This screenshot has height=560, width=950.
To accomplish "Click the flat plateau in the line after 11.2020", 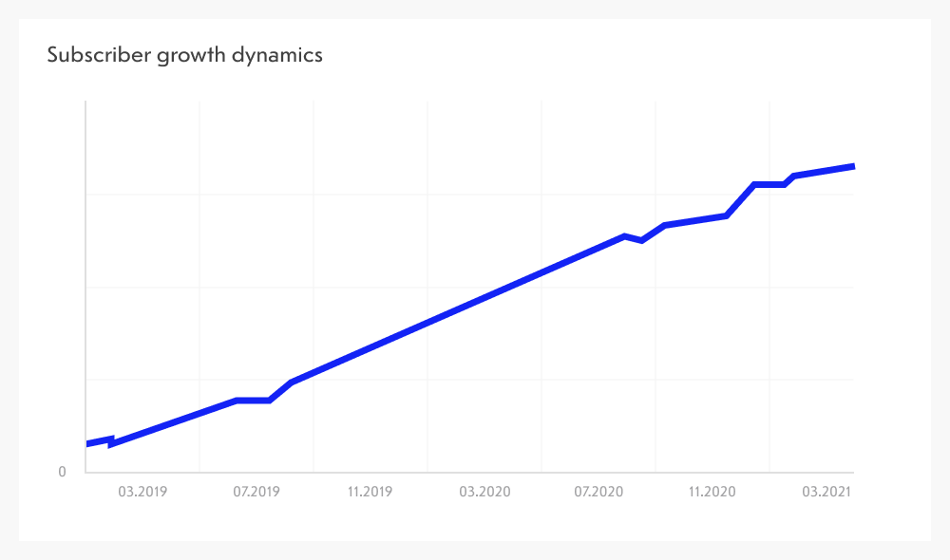I will pyautogui.click(x=769, y=184).
